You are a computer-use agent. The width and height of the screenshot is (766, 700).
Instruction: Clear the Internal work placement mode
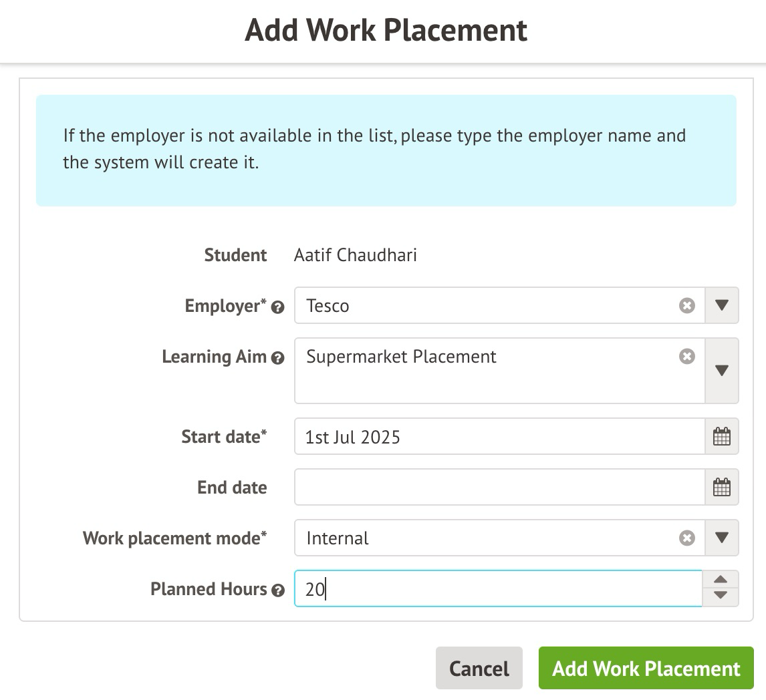coord(686,538)
